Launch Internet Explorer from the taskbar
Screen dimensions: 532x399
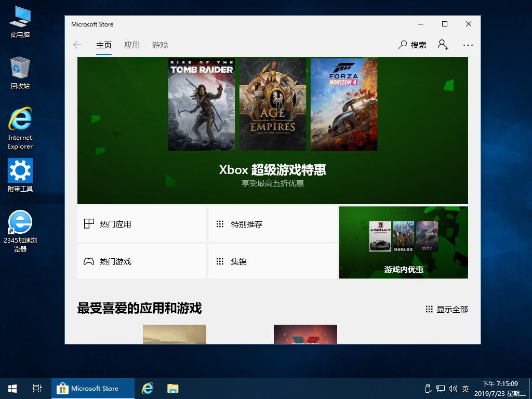tap(147, 389)
